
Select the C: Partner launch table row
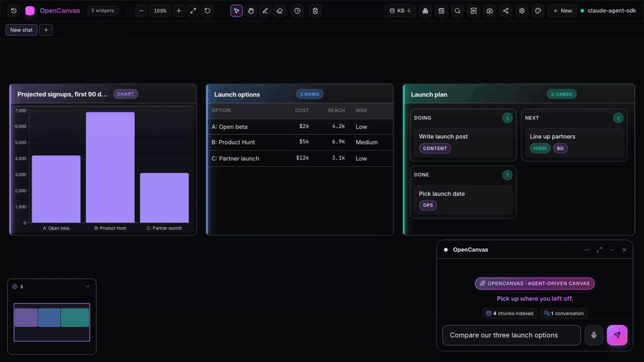(301, 158)
